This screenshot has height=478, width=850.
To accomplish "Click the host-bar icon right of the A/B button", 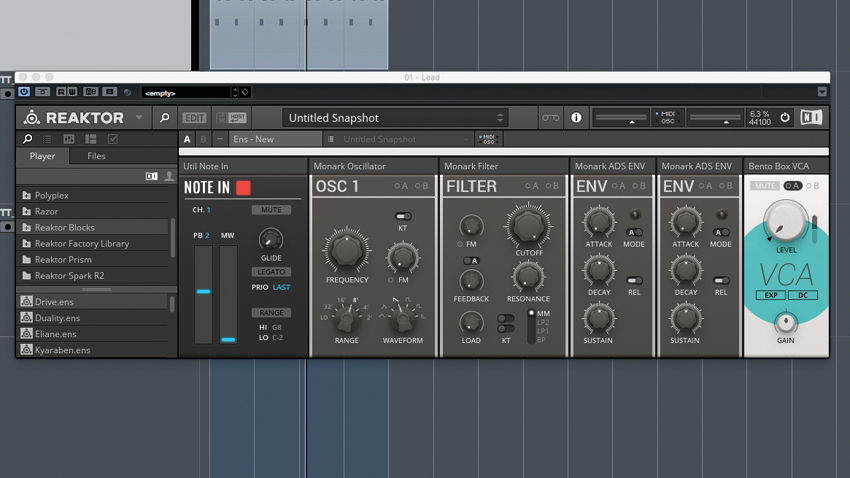I will 110,92.
